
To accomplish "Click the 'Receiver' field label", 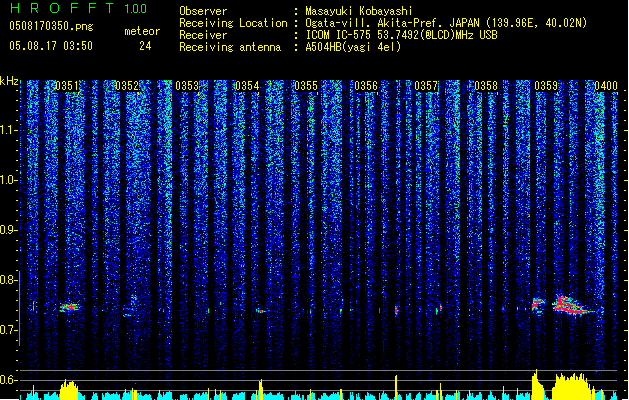I will pyautogui.click(x=203, y=35).
